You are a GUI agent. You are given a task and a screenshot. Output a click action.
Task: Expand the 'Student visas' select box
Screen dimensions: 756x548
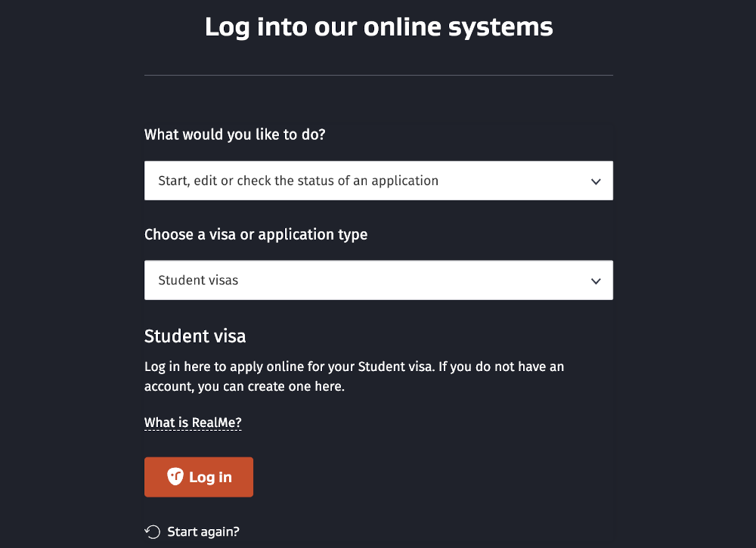click(x=378, y=280)
